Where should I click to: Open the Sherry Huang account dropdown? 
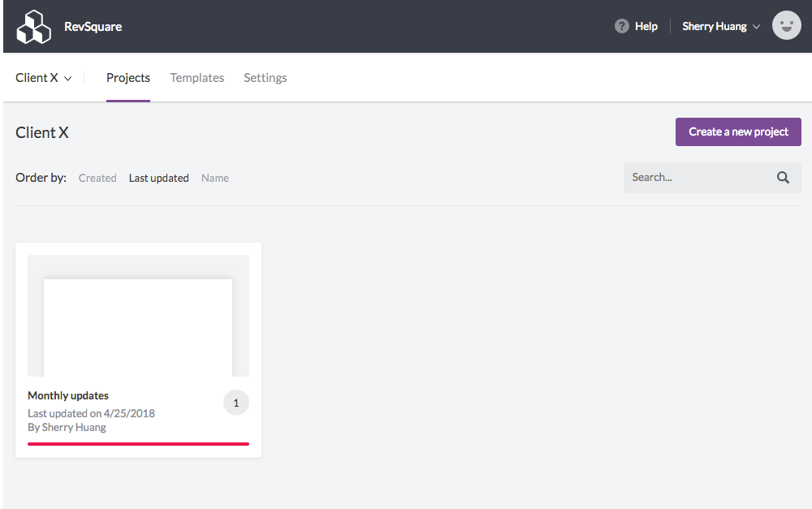click(719, 25)
